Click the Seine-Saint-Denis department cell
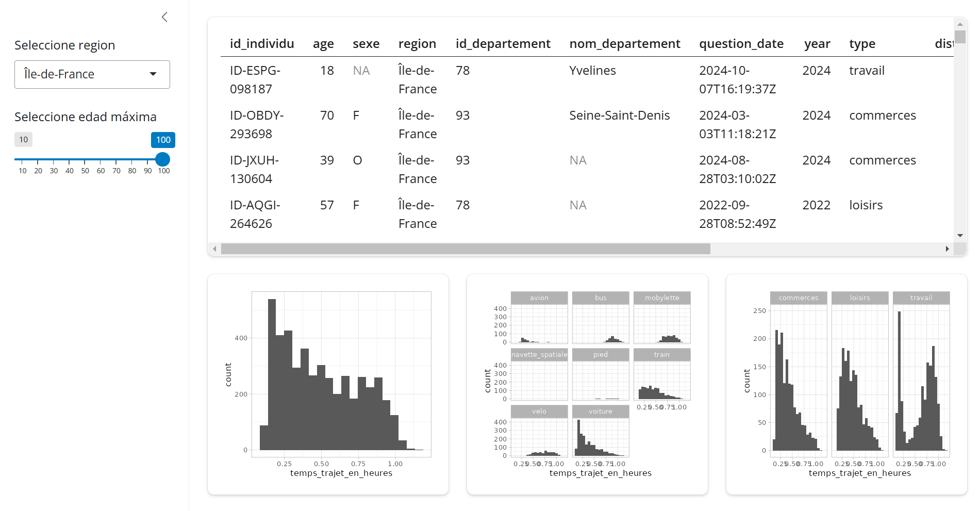Image resolution: width=980 pixels, height=511 pixels. (x=619, y=116)
